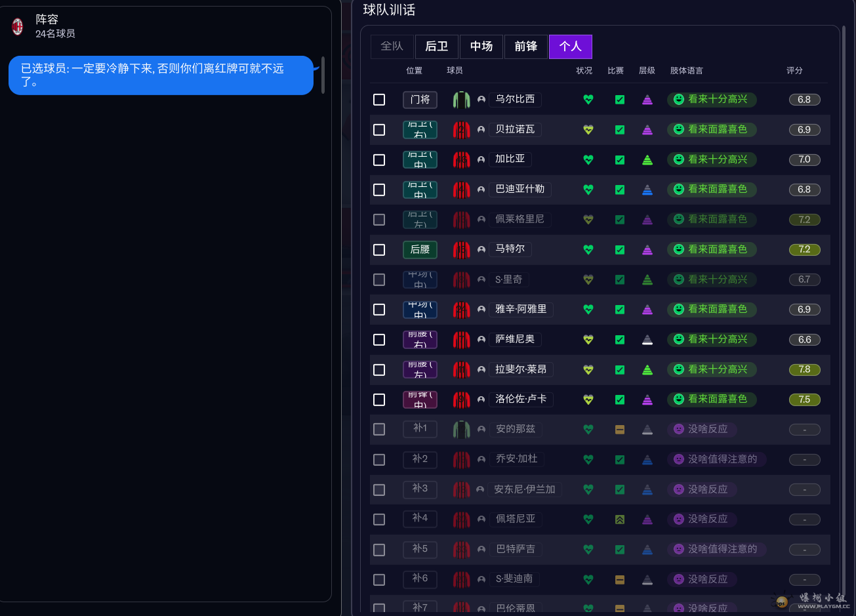Viewport: 856px width, 616px height.
Task: Click the match fitness arrows icon for 佩塔尼亚
Action: pyautogui.click(x=619, y=520)
